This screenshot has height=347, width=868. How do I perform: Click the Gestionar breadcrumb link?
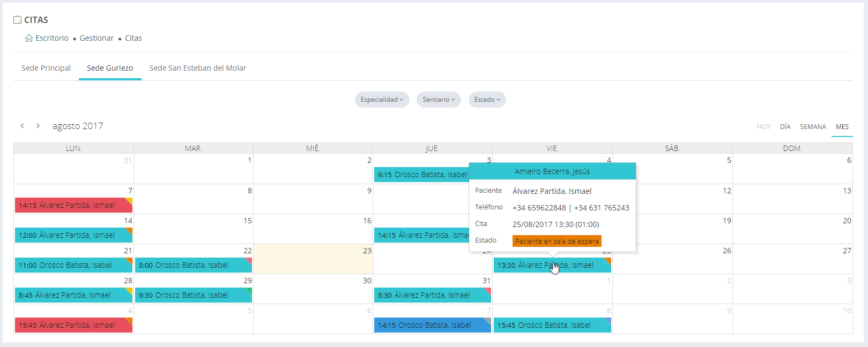click(97, 38)
